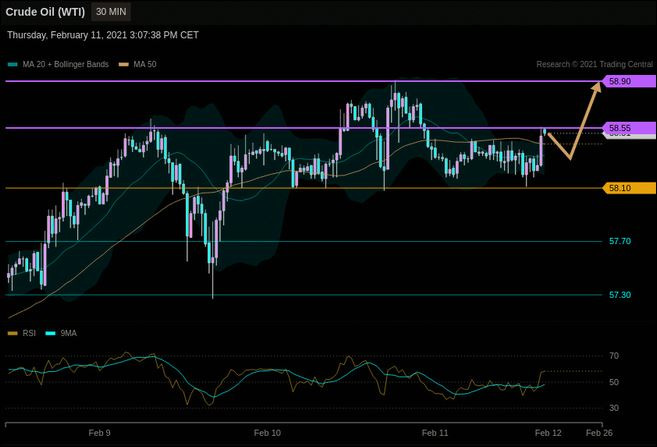The width and height of the screenshot is (657, 447).
Task: Click the Feb 9 date label
Action: [x=99, y=433]
